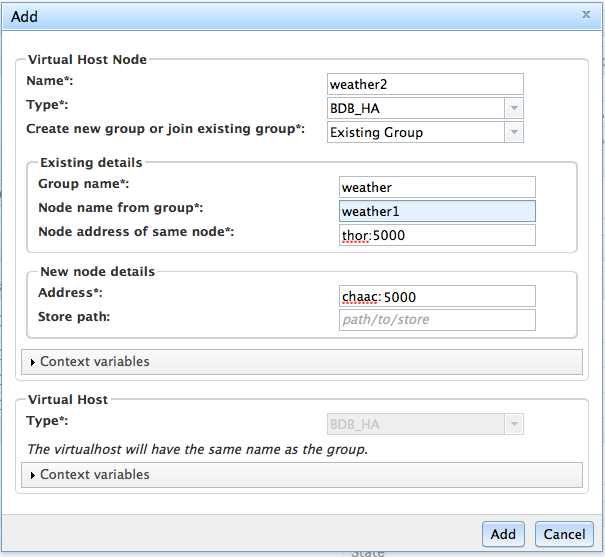Click the Name field containing weather2
605x557 pixels.
[x=425, y=84]
